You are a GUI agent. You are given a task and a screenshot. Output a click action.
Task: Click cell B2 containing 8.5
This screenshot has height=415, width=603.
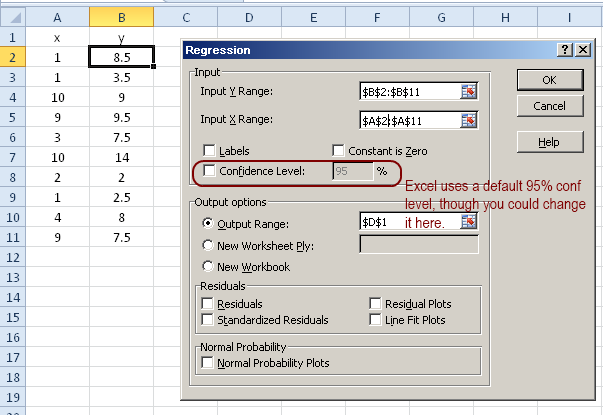point(122,57)
